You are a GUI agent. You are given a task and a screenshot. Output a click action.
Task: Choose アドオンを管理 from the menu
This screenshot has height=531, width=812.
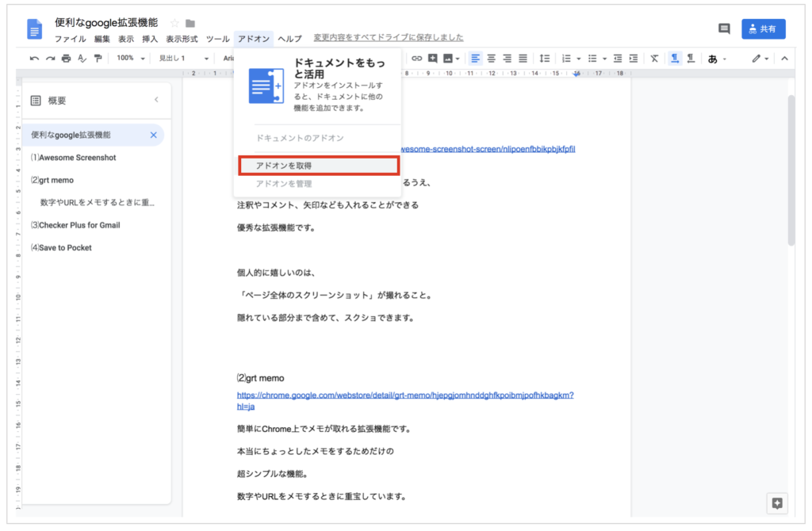317,184
